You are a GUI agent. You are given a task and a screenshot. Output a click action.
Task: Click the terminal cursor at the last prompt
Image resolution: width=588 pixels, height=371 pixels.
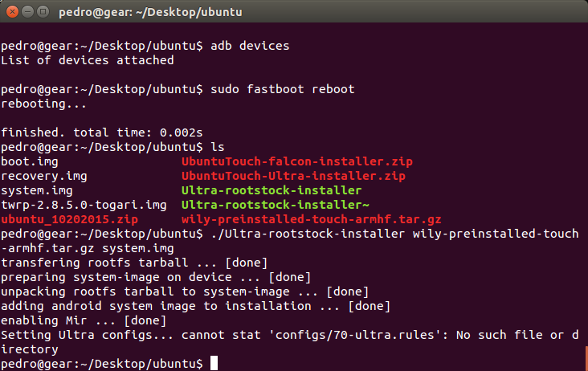(x=214, y=364)
